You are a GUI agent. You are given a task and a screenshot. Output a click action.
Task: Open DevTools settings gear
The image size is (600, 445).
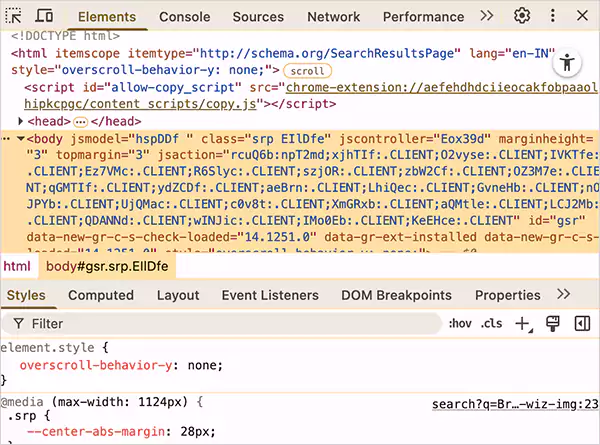tap(521, 16)
